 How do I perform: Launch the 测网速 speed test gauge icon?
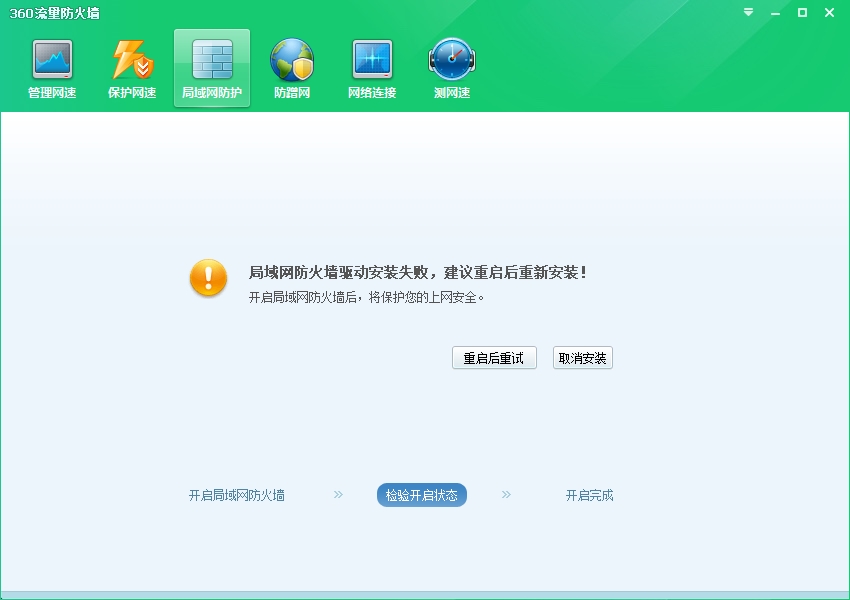[452, 60]
